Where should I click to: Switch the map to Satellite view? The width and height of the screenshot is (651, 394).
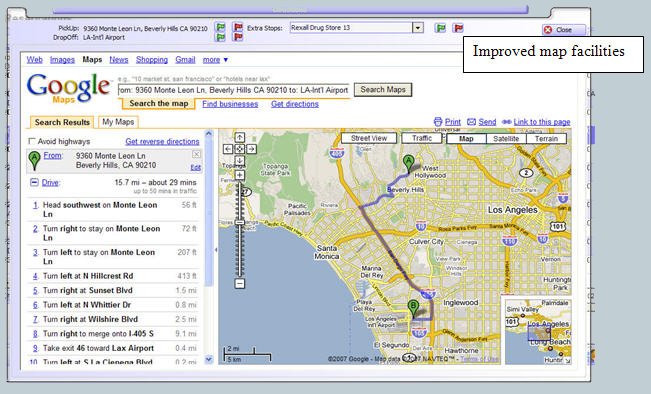506,139
